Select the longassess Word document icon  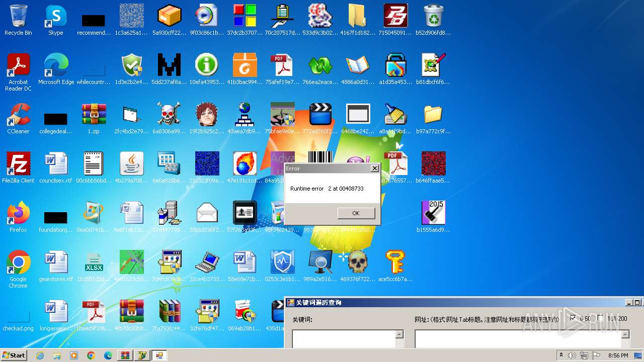56,316
